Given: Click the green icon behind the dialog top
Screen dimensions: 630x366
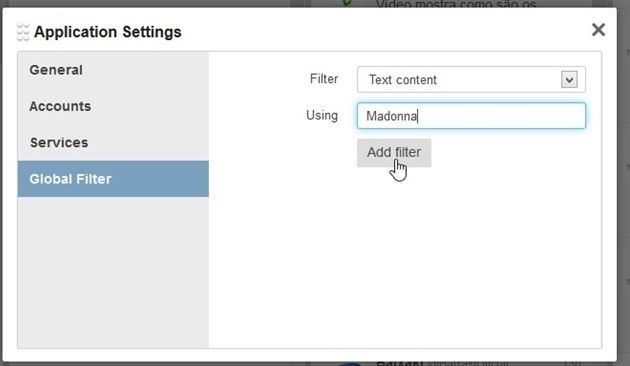Looking at the screenshot, I should [346, 3].
